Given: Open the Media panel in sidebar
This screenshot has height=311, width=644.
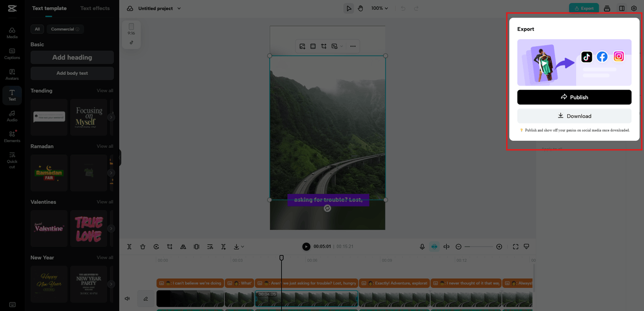Looking at the screenshot, I should click(12, 33).
